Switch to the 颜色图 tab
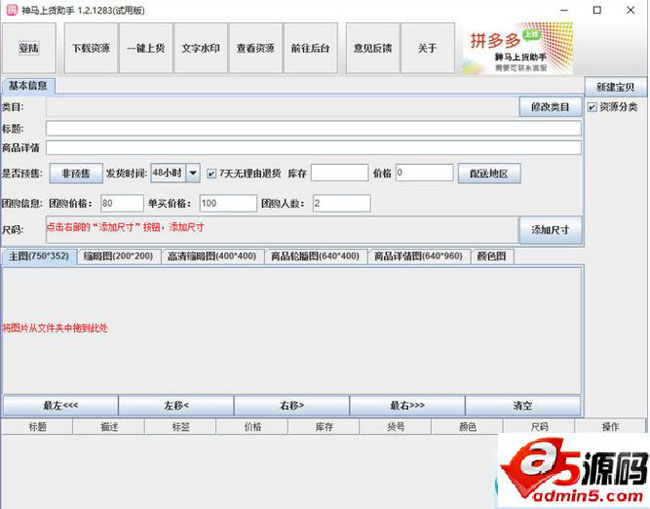Viewport: 650px width, 509px height. click(x=492, y=256)
